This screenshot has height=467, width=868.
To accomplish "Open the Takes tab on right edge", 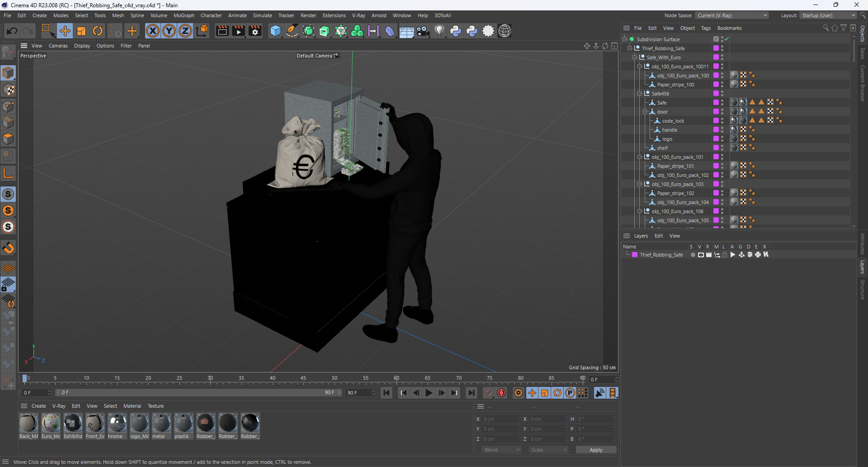I will click(x=863, y=53).
